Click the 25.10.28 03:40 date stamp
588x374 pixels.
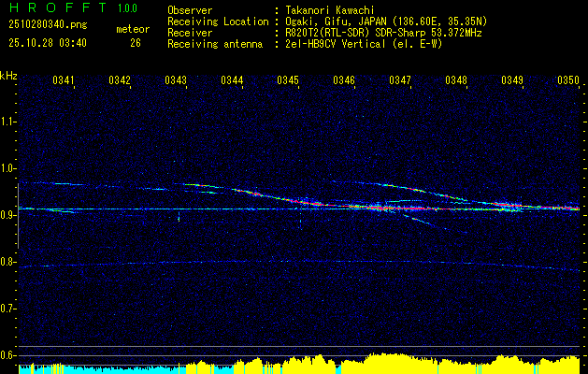(47, 42)
